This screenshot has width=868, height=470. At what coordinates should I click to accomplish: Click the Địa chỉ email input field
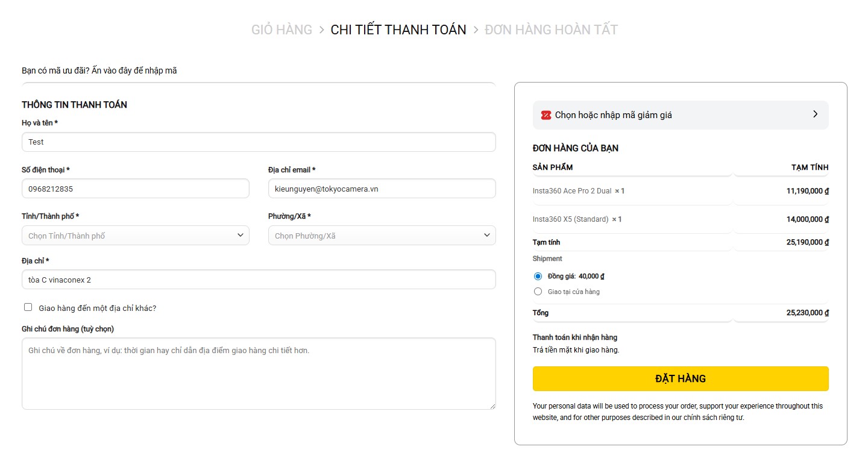point(382,189)
